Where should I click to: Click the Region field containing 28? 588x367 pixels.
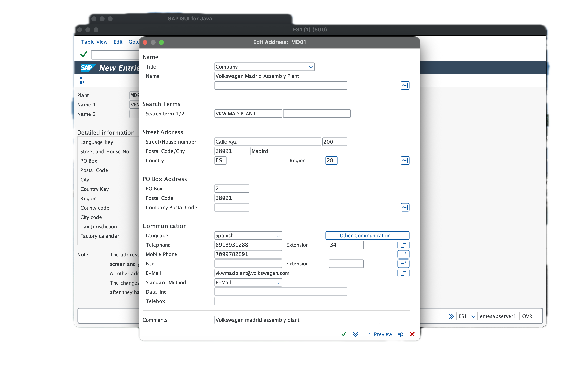[331, 160]
